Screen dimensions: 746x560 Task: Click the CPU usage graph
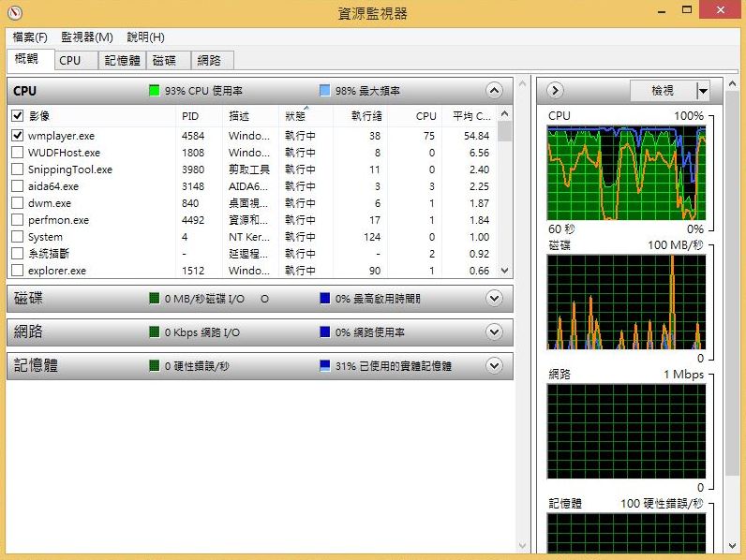point(626,172)
